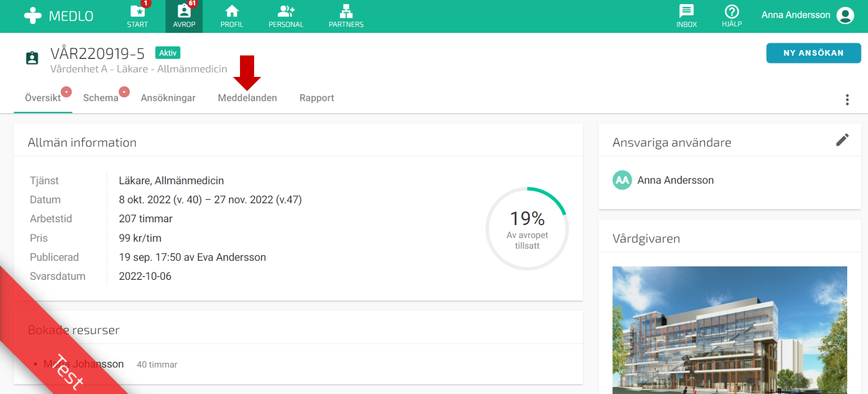Click the MEDLO logo in the header

[58, 16]
